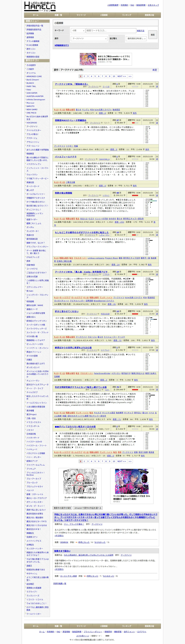The height and width of the screenshot is (644, 185).
Task: Open ランキング in top navigation
Action: pos(127,15)
